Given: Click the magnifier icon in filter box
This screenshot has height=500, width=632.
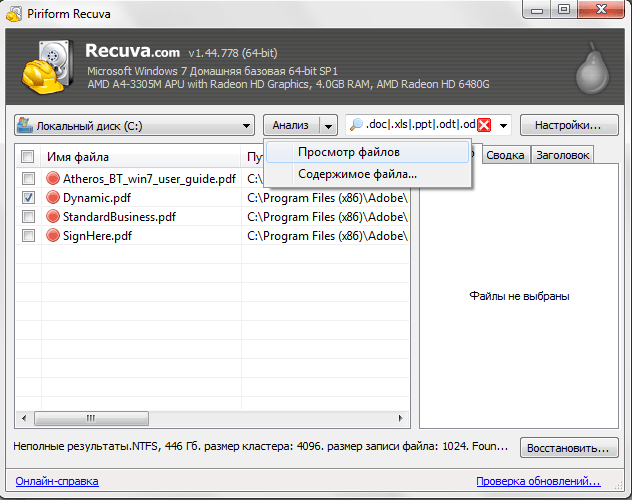Looking at the screenshot, I should pyautogui.click(x=356, y=125).
